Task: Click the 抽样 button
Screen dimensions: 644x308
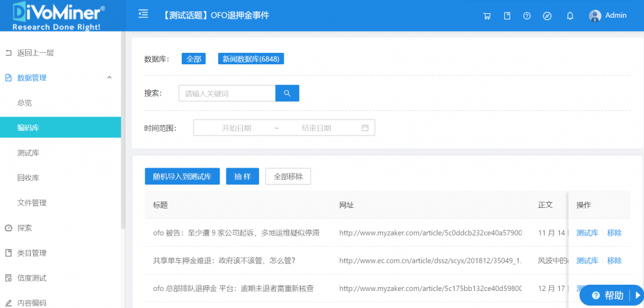Action: point(242,176)
